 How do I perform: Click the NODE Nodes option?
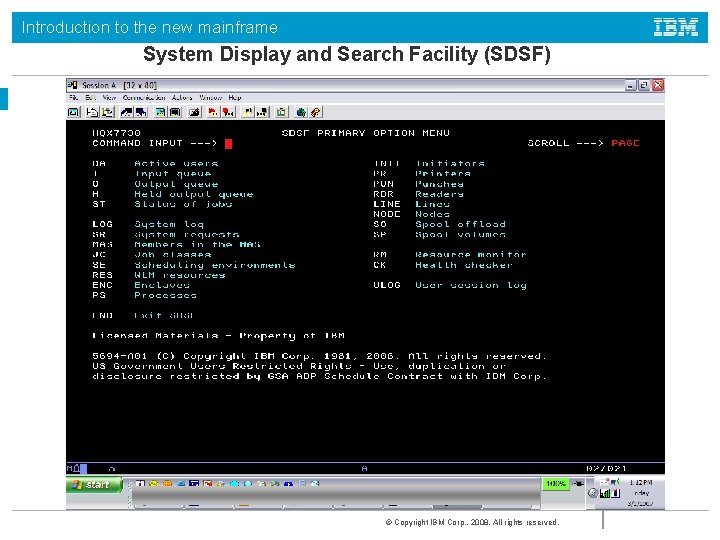pyautogui.click(x=411, y=214)
